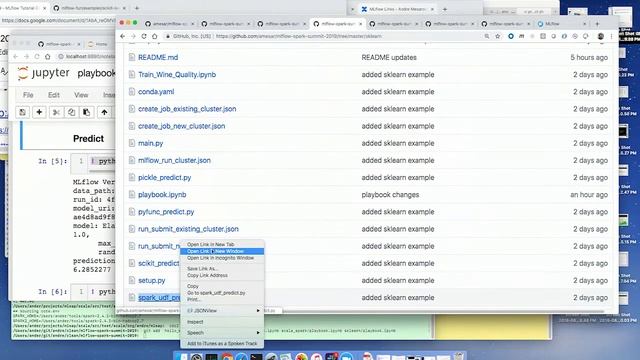Open the home page in GitHub window
This screenshot has width=640, height=360.
[x=154, y=36]
